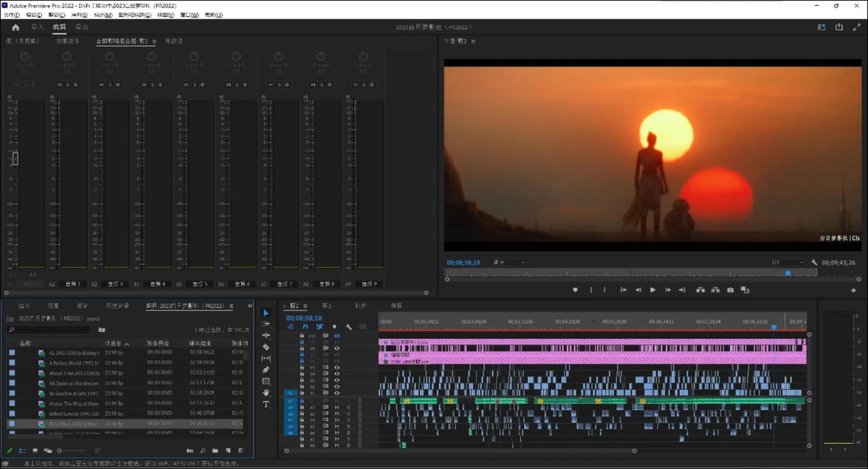The image size is (868, 469).
Task: Switch to the 历史记录 tab
Action: (117, 306)
